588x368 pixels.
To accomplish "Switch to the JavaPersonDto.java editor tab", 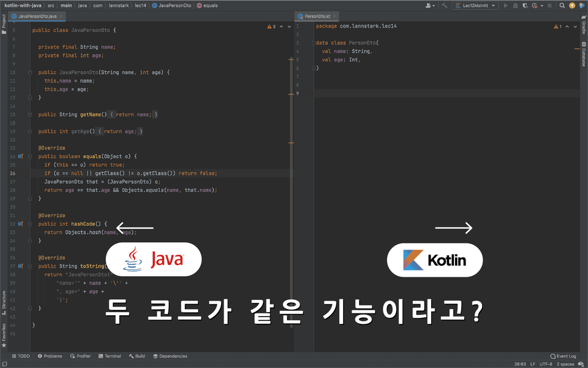I will 37,16.
